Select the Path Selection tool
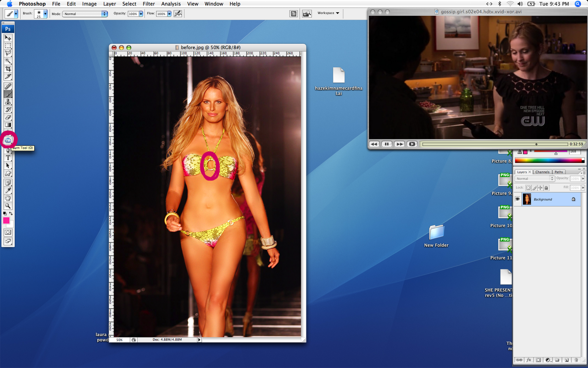 [x=8, y=166]
